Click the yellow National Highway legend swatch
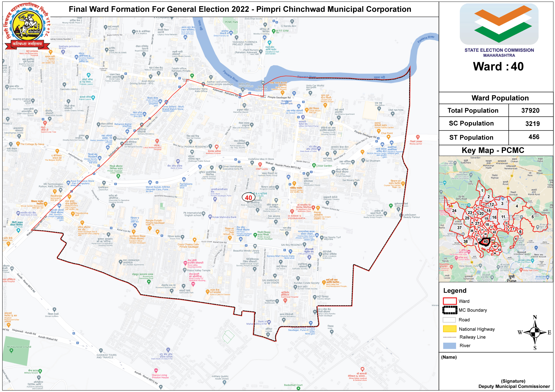 point(449,329)
